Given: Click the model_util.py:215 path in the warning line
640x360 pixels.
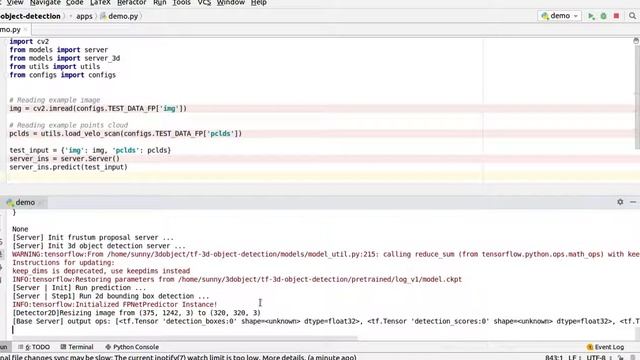Looking at the screenshot, I should click(x=243, y=254).
